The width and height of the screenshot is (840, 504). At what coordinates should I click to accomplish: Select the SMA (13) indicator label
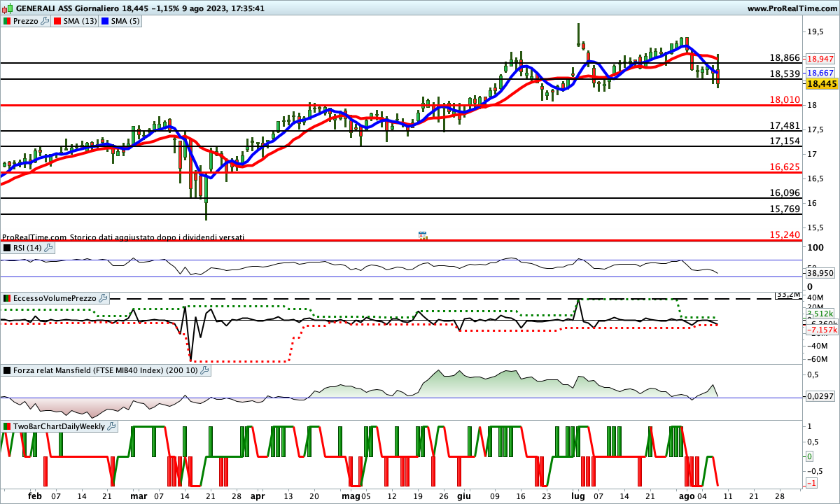tap(80, 21)
